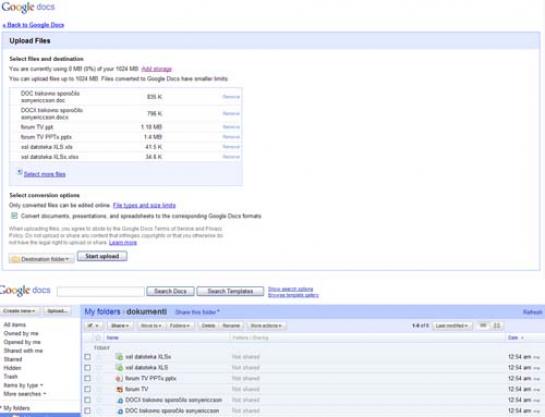
Task: Select Trash in the sidebar
Action: (10, 377)
